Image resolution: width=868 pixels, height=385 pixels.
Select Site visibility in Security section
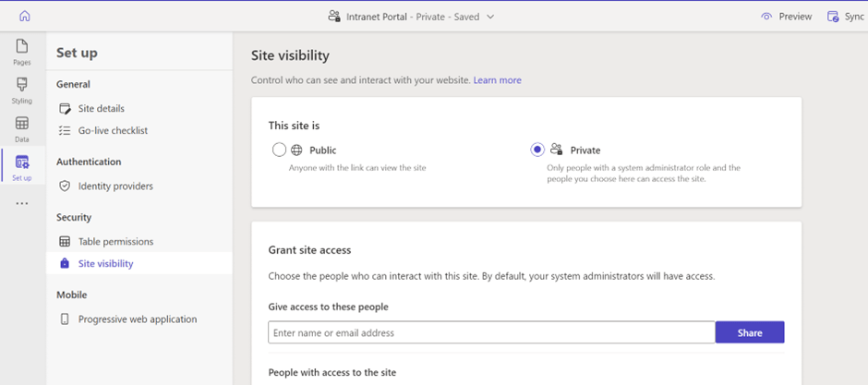pyautogui.click(x=105, y=263)
